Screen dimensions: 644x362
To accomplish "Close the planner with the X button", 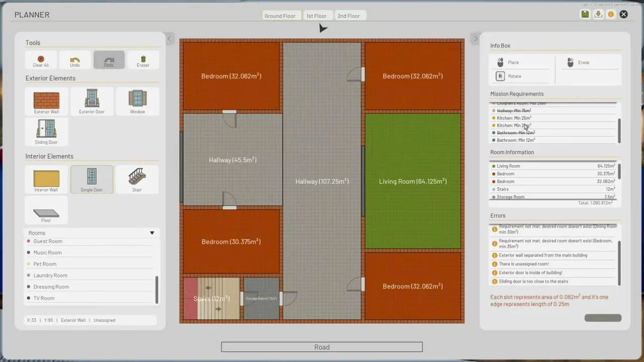I will pos(624,14).
